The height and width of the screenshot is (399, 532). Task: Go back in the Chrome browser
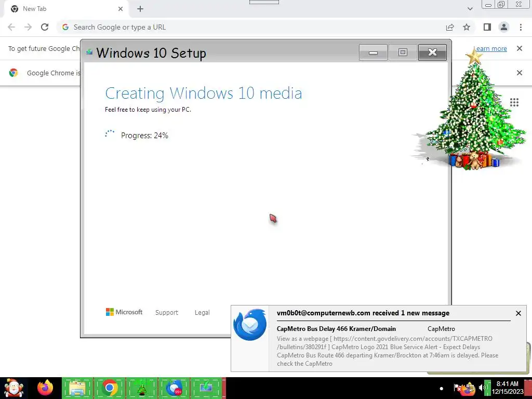point(11,27)
